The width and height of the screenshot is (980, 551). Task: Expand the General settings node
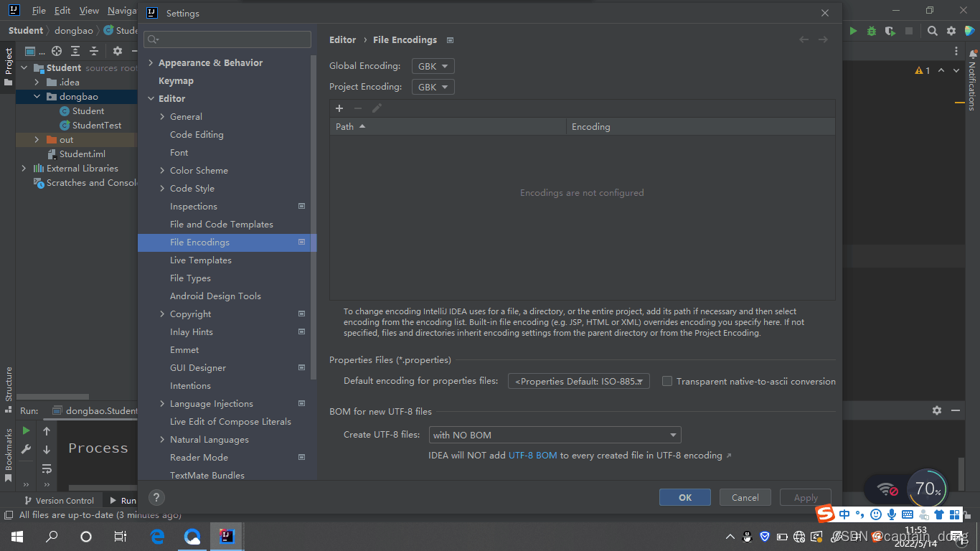(162, 117)
